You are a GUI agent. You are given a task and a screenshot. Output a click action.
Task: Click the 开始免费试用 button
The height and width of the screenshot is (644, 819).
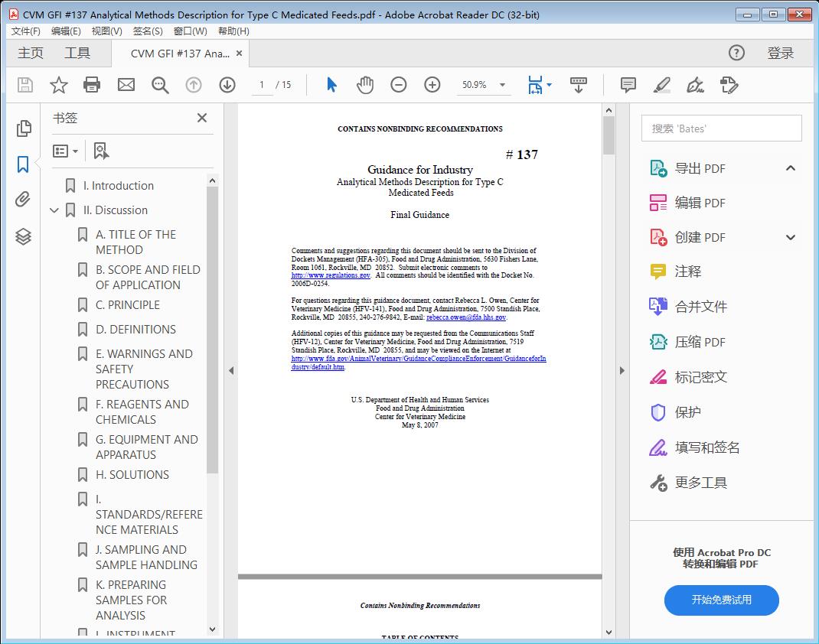(x=720, y=600)
